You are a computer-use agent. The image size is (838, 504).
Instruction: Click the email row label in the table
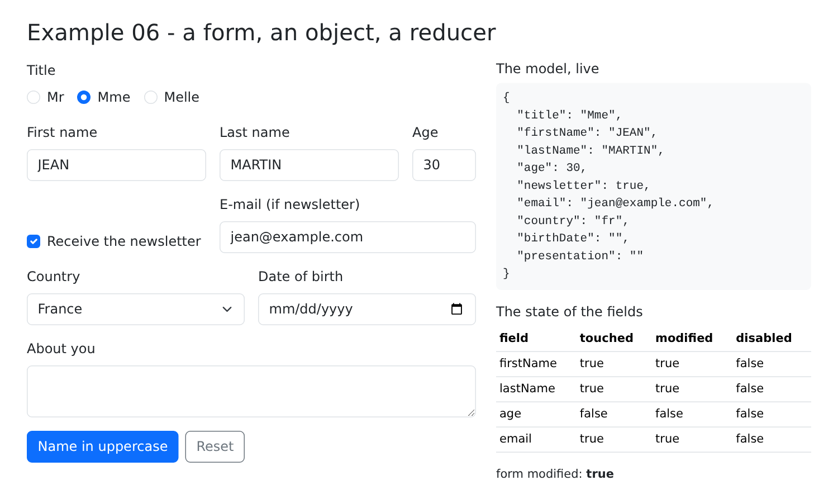click(515, 439)
